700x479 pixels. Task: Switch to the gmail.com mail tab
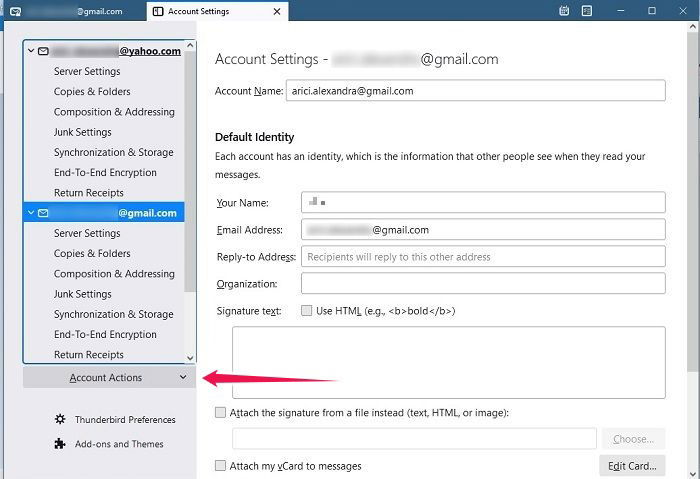tap(70, 12)
